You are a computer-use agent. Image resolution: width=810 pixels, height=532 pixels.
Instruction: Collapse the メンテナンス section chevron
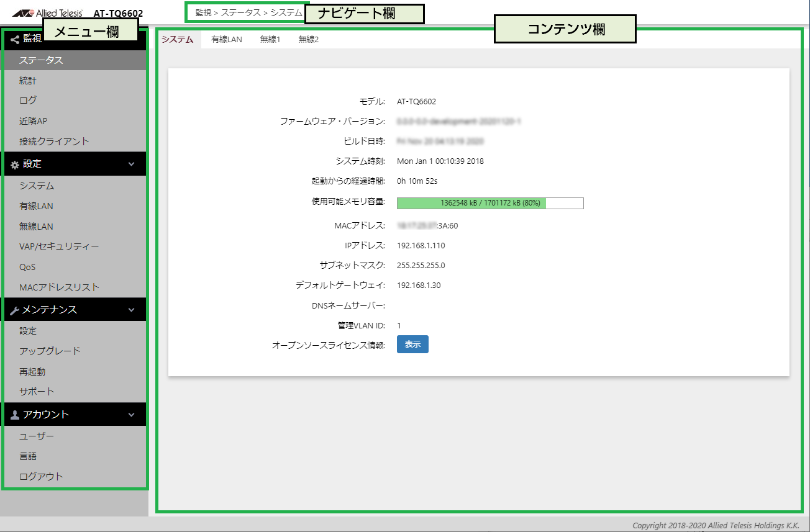[x=131, y=310]
